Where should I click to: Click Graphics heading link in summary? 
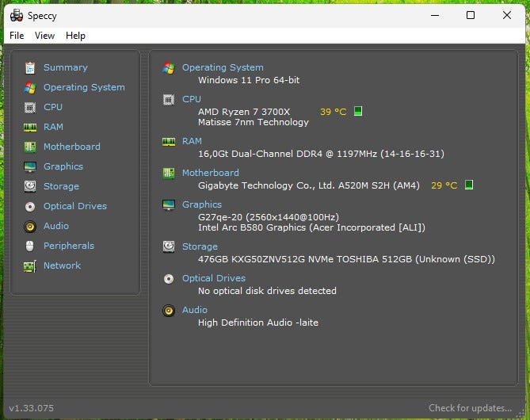(x=202, y=204)
